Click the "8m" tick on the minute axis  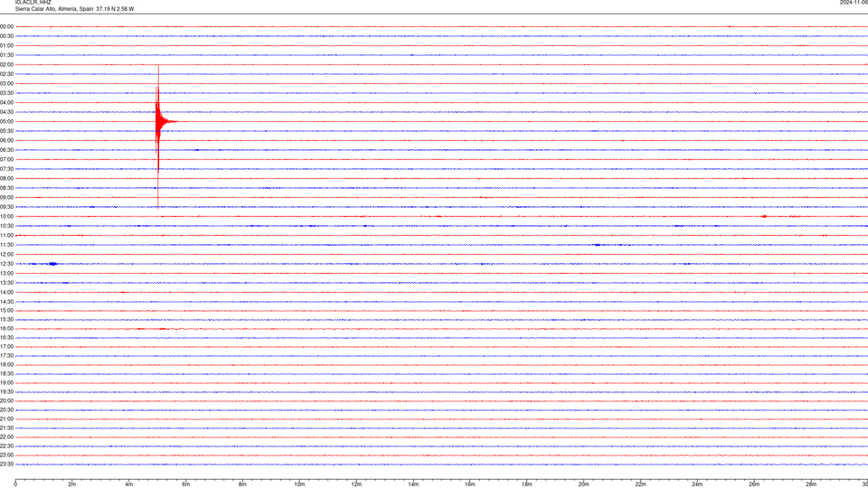242,484
